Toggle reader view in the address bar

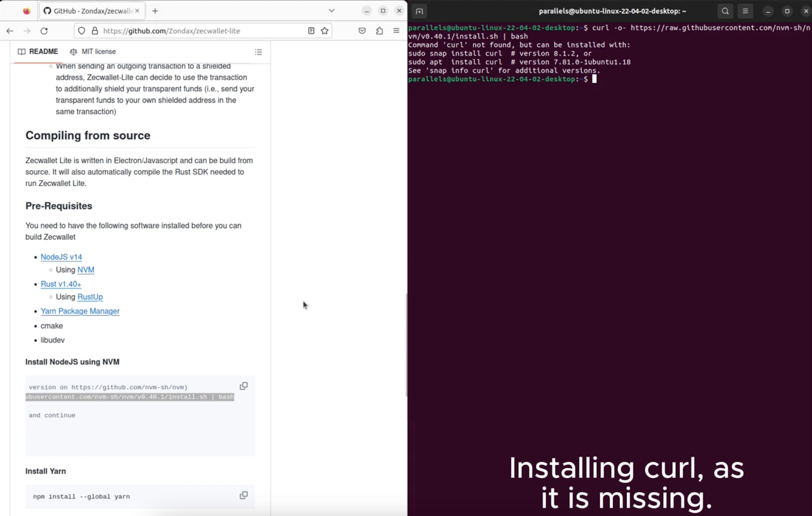(311, 31)
